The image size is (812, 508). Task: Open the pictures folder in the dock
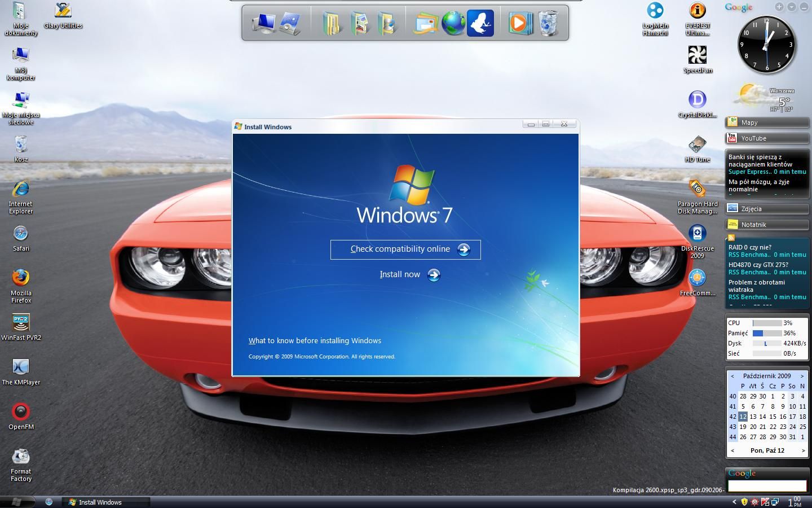(x=359, y=23)
